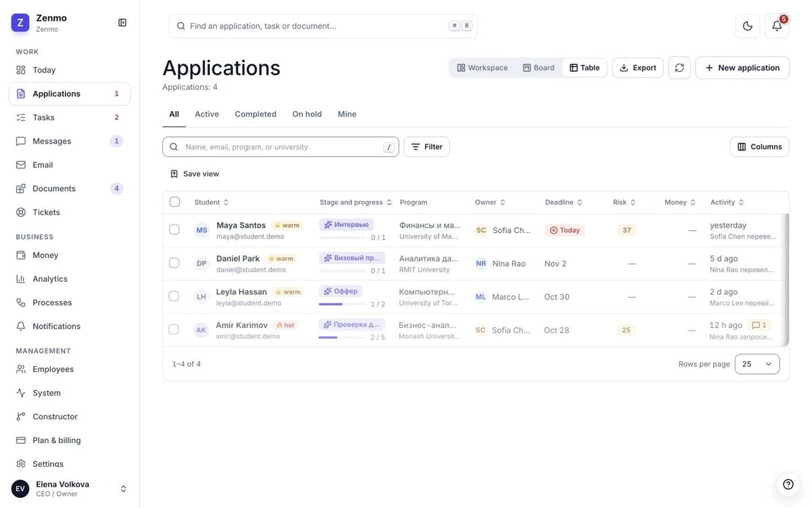Sort by Deadline column
The image size is (812, 508).
point(564,202)
